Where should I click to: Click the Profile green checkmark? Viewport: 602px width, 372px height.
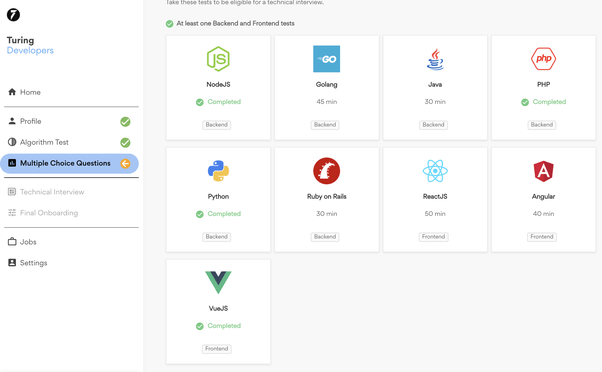tap(125, 122)
